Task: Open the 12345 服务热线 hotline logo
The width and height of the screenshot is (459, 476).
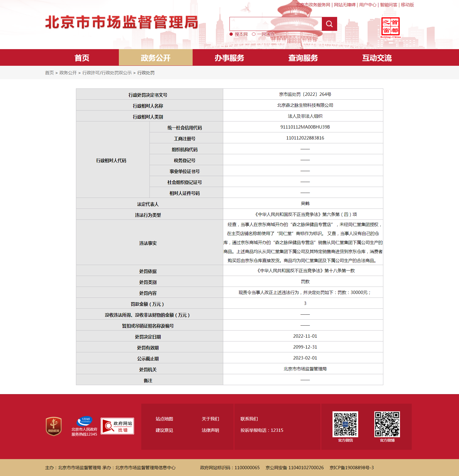Action: (84, 426)
